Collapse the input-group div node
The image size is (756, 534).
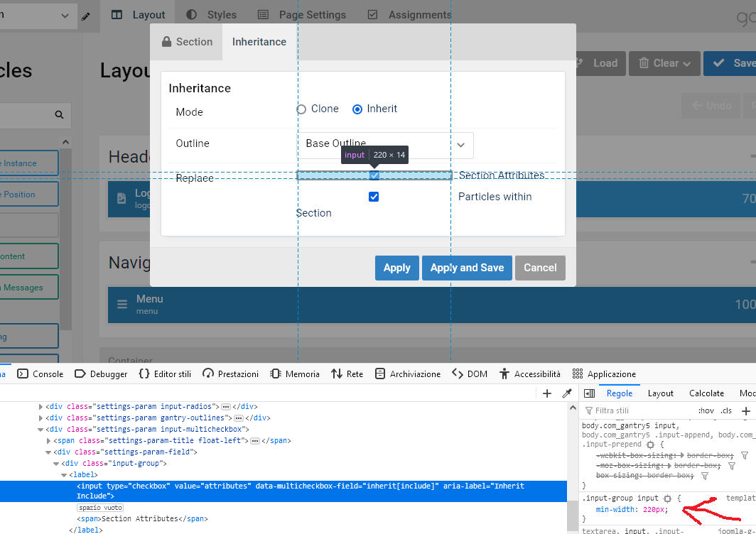pos(56,464)
